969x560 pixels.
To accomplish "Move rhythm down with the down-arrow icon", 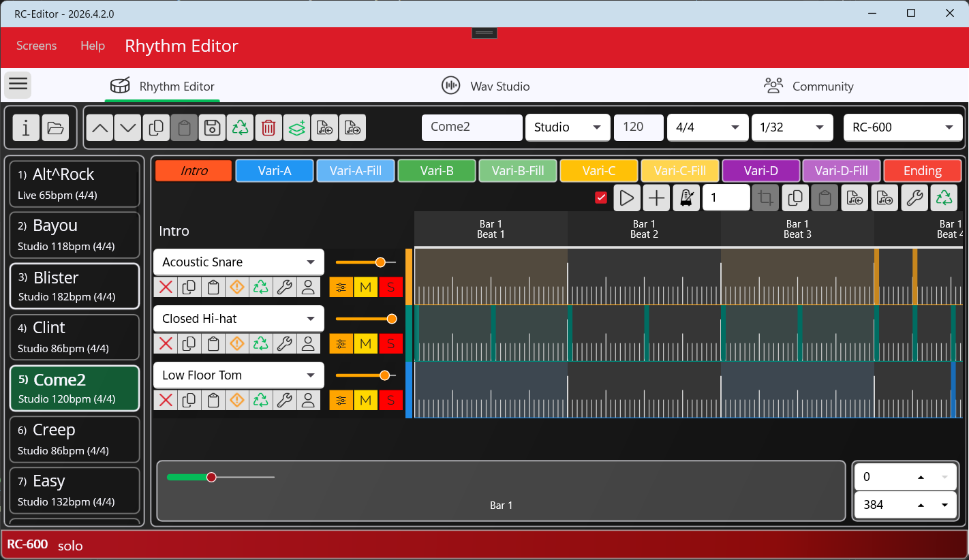I will pyautogui.click(x=128, y=127).
